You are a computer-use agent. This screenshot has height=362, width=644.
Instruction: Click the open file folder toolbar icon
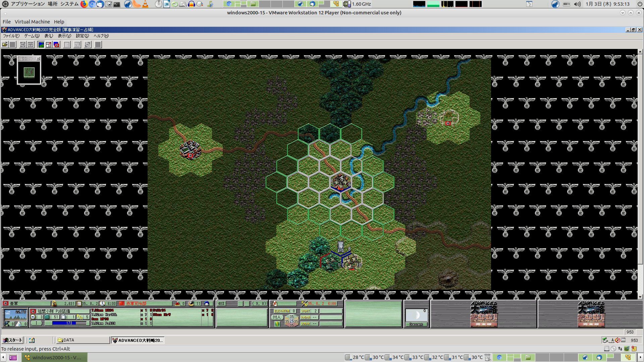point(5,45)
